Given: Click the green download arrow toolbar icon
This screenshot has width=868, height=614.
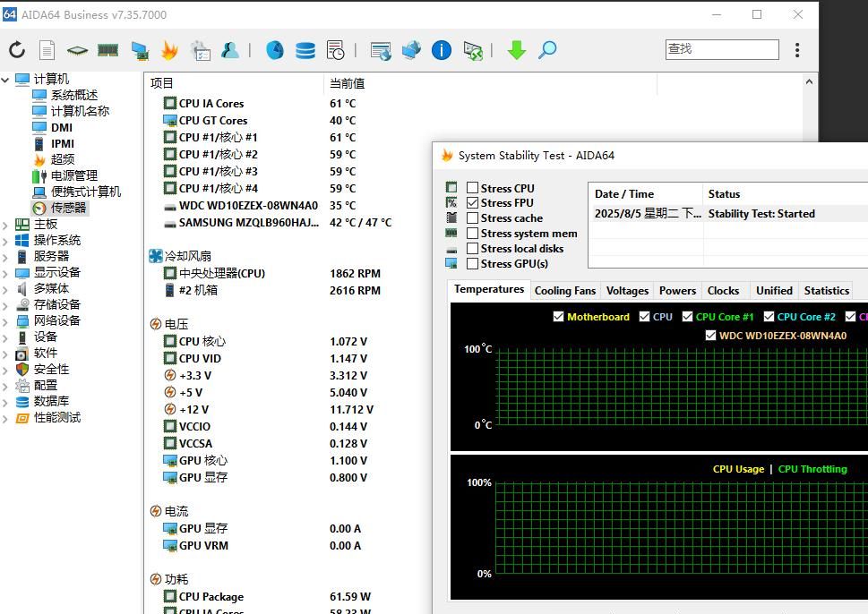Looking at the screenshot, I should 516,50.
